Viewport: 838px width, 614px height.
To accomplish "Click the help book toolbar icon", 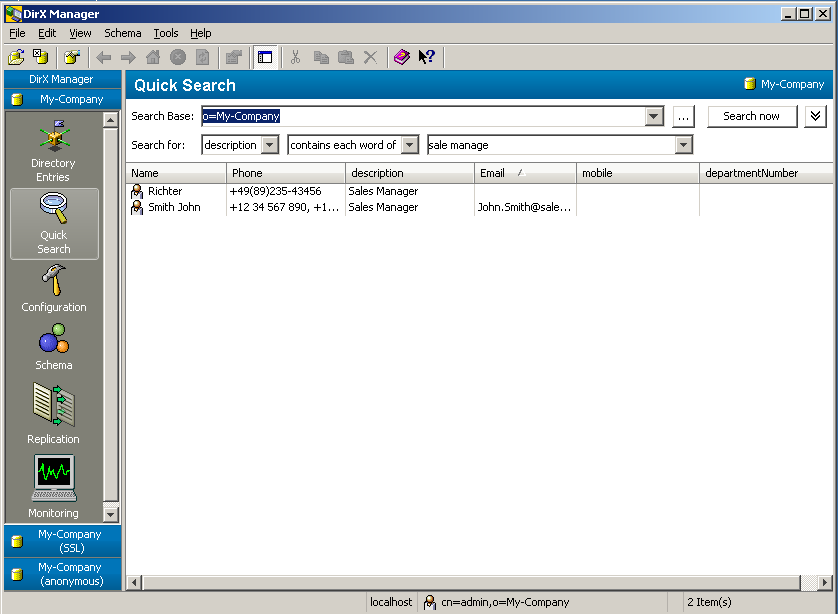I will [x=401, y=57].
